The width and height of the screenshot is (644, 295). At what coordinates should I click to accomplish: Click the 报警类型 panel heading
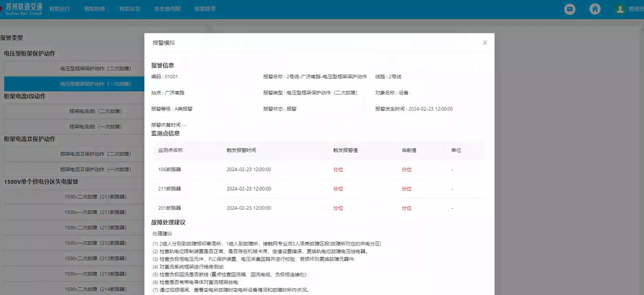11,38
